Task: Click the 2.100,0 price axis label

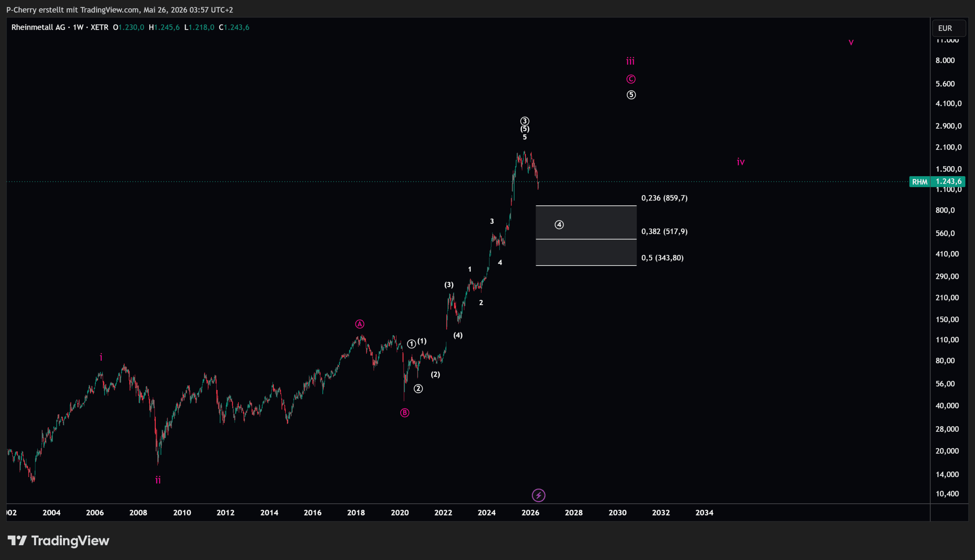Action: coord(948,147)
